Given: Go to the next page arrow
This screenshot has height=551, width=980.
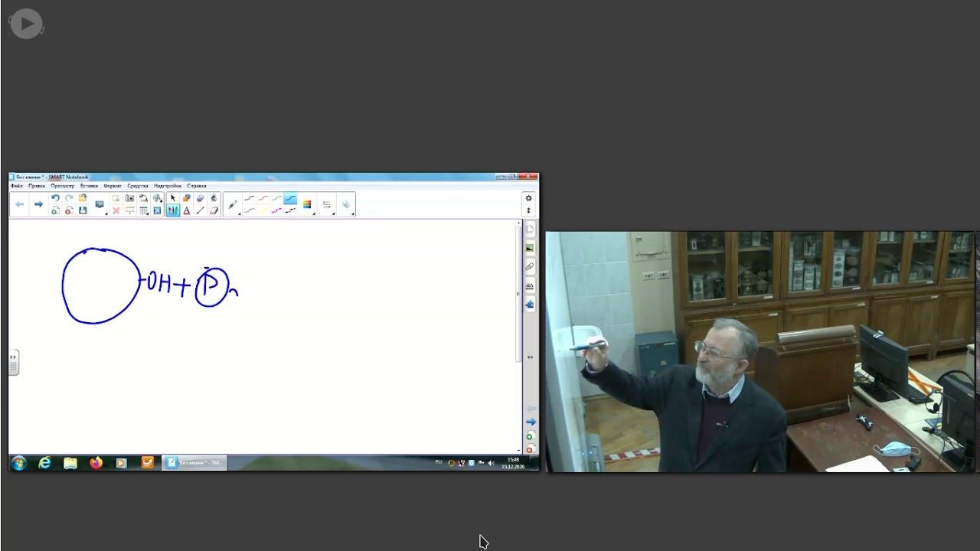Looking at the screenshot, I should pos(38,204).
